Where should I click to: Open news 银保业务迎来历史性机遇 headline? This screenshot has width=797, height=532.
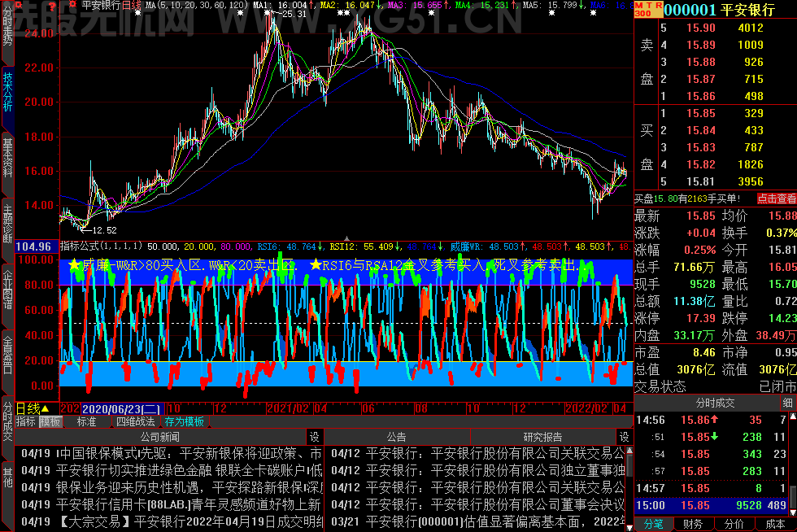(x=172, y=488)
